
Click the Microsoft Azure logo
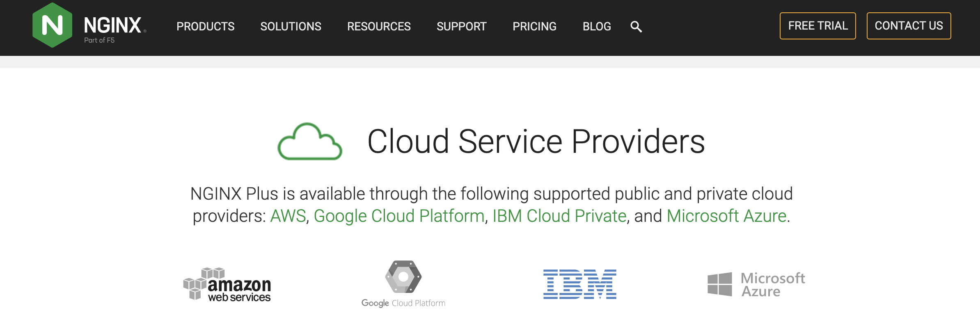[756, 284]
